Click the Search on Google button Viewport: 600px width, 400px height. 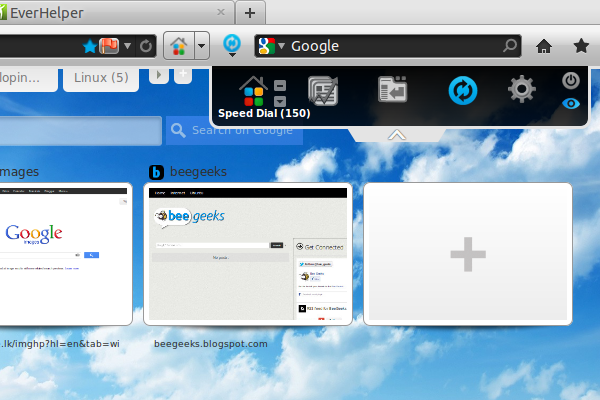[234, 131]
